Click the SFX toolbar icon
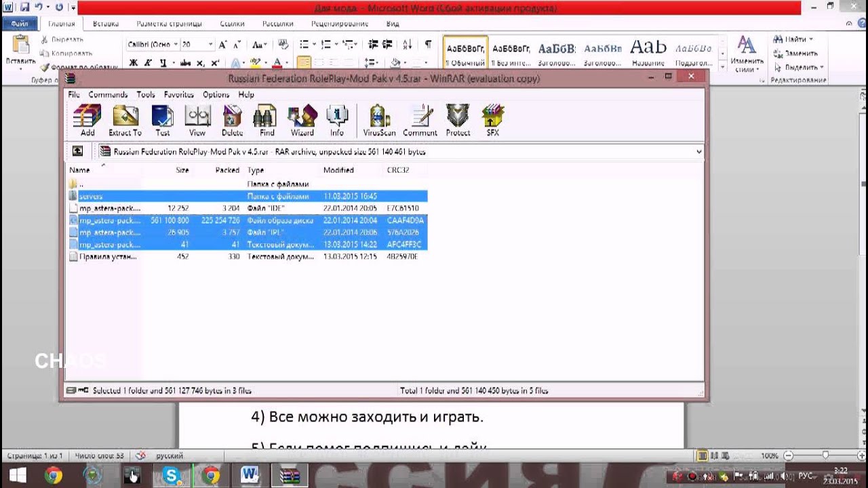868x488 pixels. 493,121
